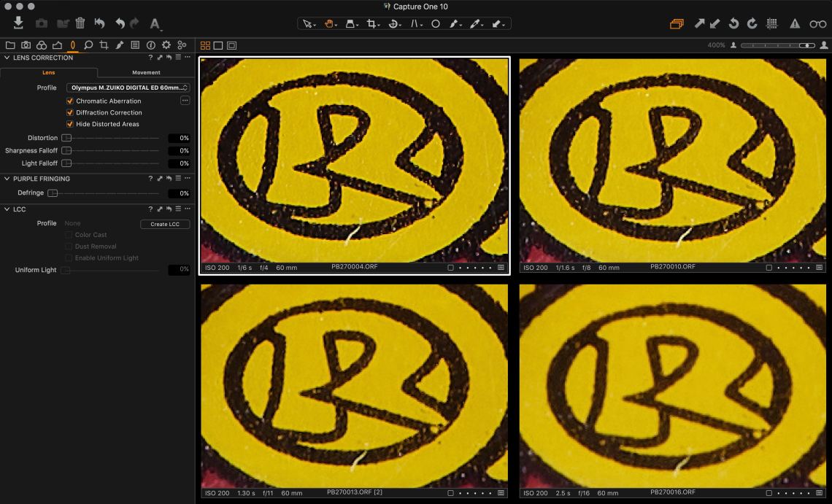This screenshot has width=832, height=504.
Task: Click the Import Images icon
Action: click(x=19, y=23)
